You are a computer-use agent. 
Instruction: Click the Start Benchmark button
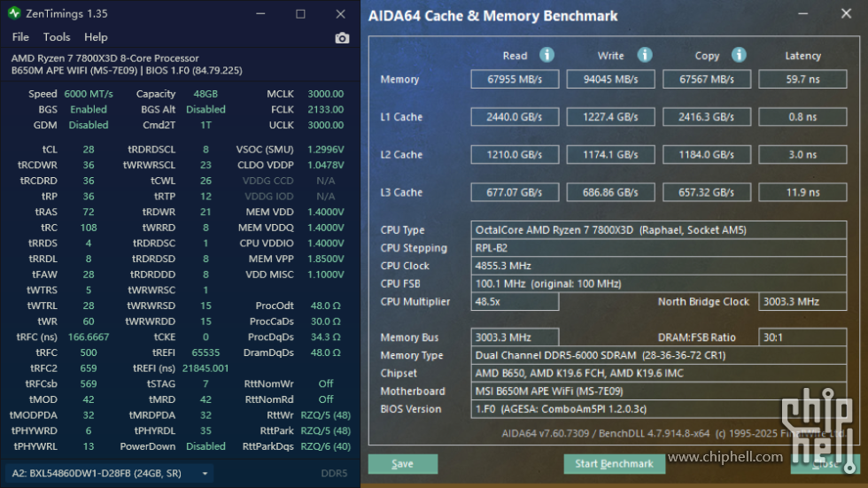tap(615, 464)
